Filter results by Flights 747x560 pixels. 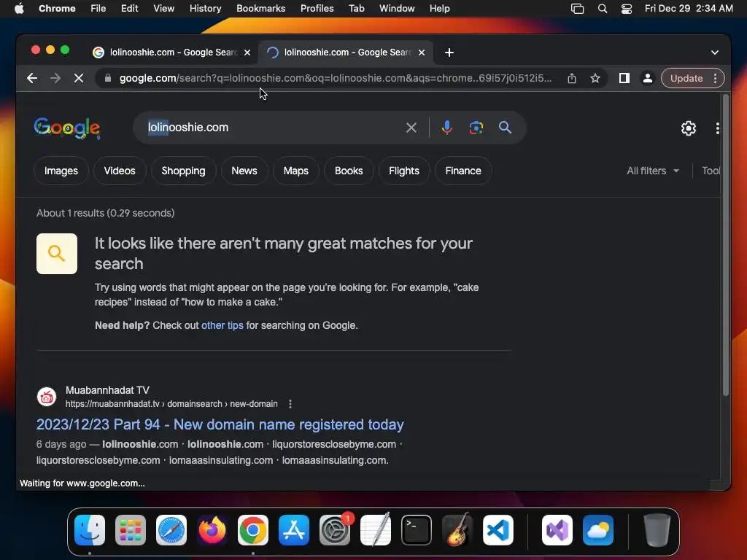point(404,171)
